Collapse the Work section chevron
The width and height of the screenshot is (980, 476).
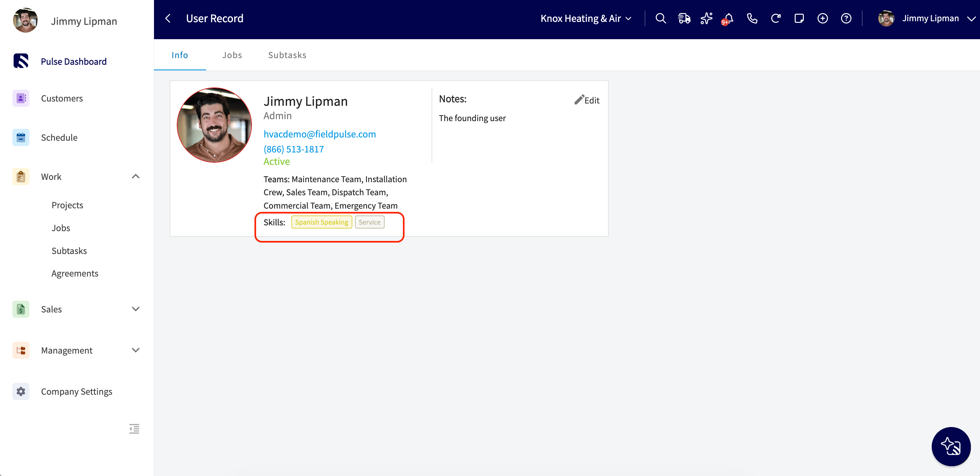(136, 176)
